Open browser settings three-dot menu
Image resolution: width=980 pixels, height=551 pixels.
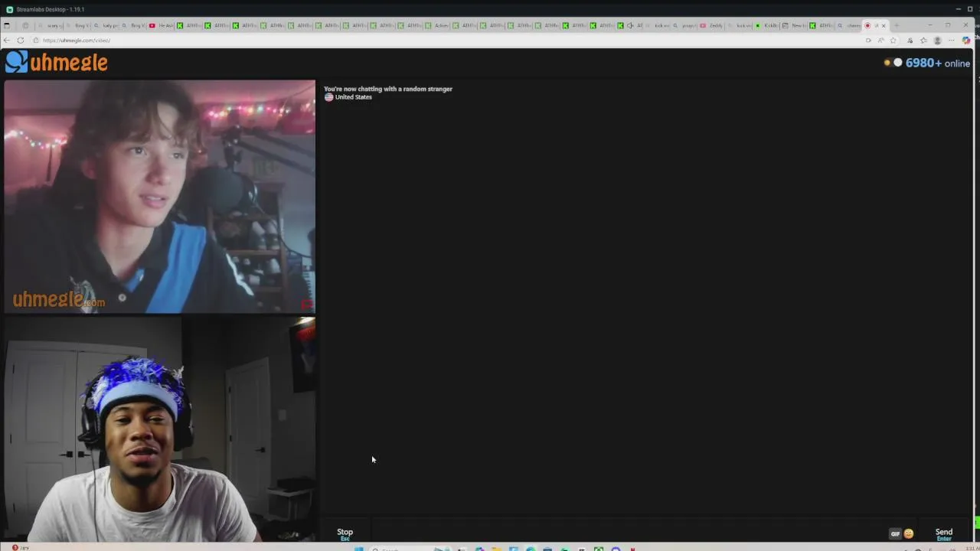(952, 41)
